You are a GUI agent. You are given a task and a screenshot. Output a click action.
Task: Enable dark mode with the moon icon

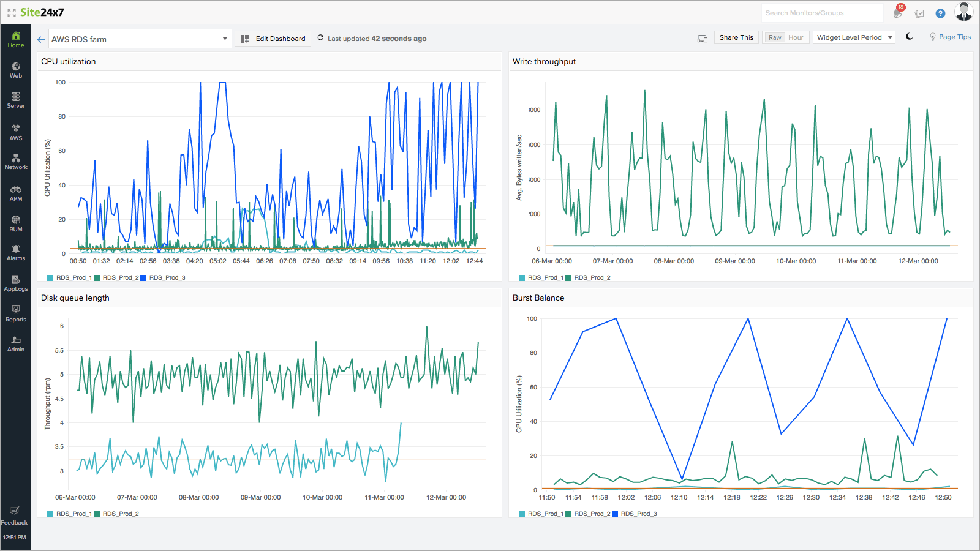(909, 37)
